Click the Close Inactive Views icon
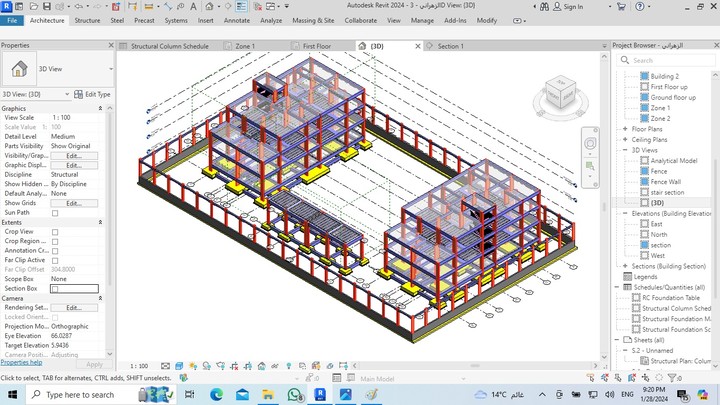Viewport: 720px width, 405px height. coord(258,6)
